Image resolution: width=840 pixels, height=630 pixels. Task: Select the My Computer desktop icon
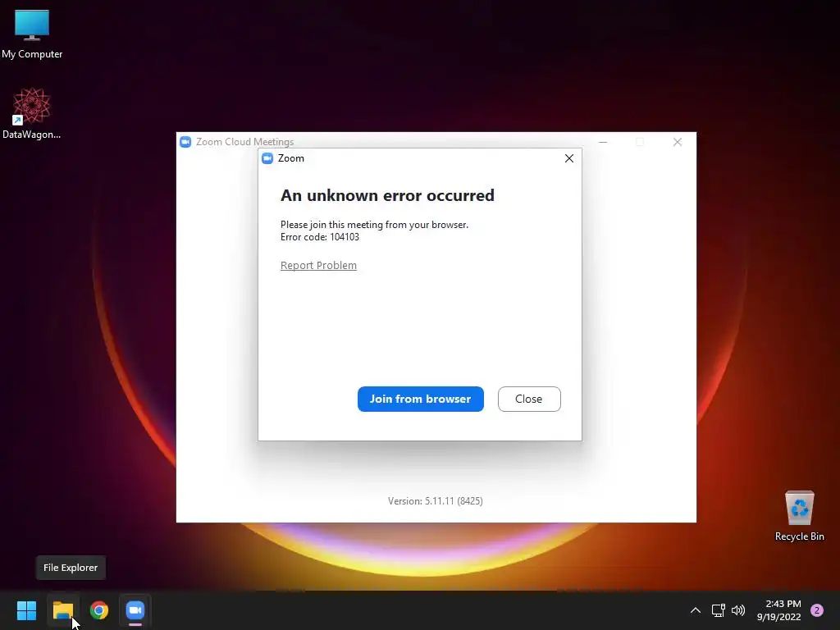(32, 34)
